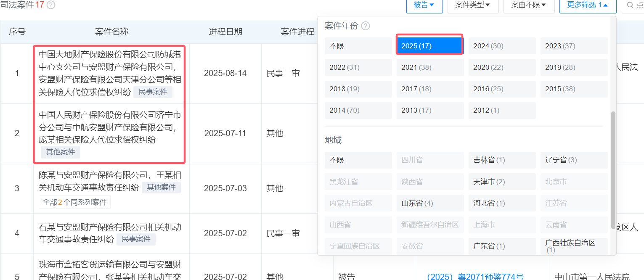Filter by region 广东省 (1)
The width and height of the screenshot is (644, 280).
[x=502, y=246]
